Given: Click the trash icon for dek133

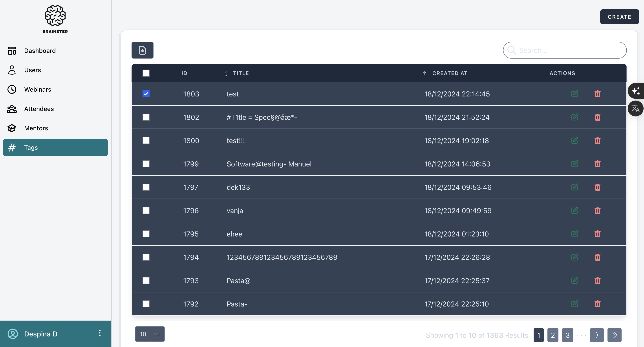Looking at the screenshot, I should point(597,187).
